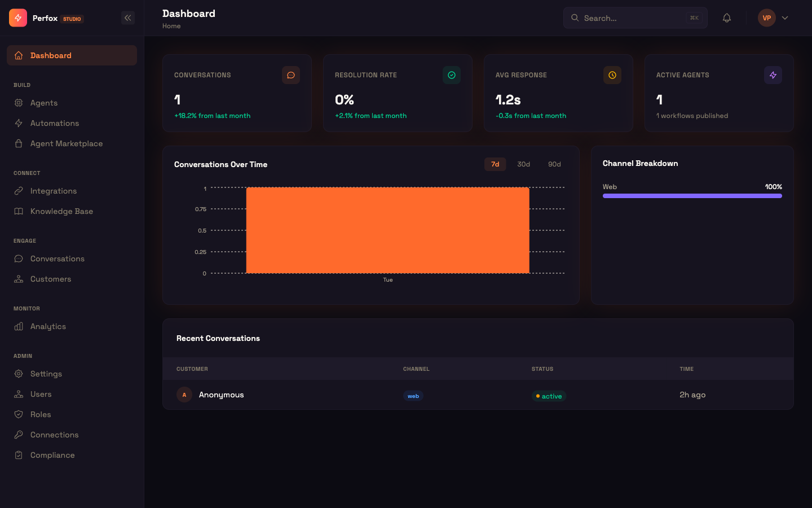Screen dimensions: 812x508
Task: Click the Perfox lightning logo icon
Action: tap(18, 18)
